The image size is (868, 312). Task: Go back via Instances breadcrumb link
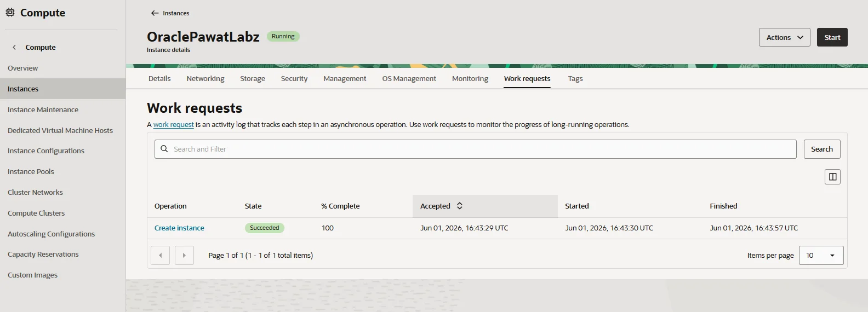coord(176,13)
